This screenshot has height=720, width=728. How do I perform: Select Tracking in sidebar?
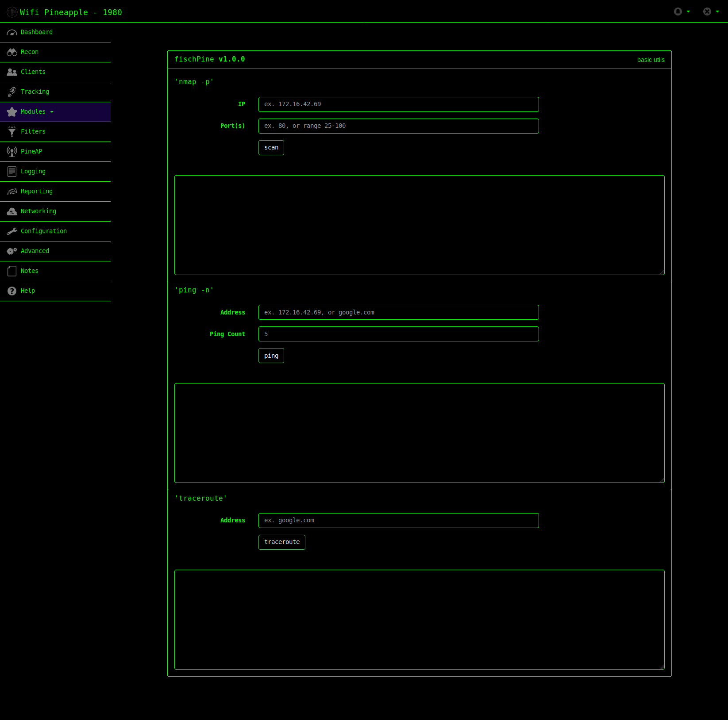point(55,92)
